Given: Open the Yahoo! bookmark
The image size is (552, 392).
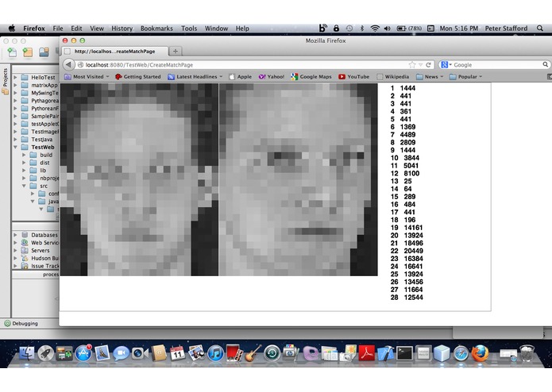Looking at the screenshot, I should click(x=271, y=77).
